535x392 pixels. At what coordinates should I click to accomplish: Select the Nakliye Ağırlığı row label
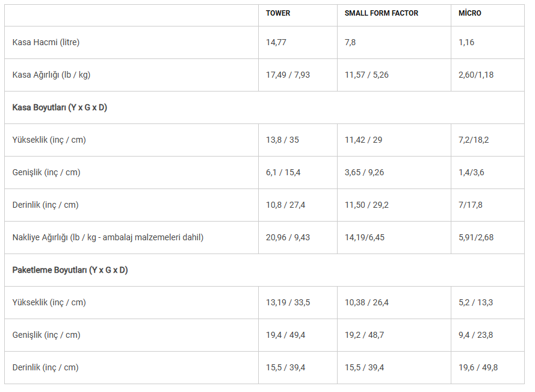pos(108,237)
